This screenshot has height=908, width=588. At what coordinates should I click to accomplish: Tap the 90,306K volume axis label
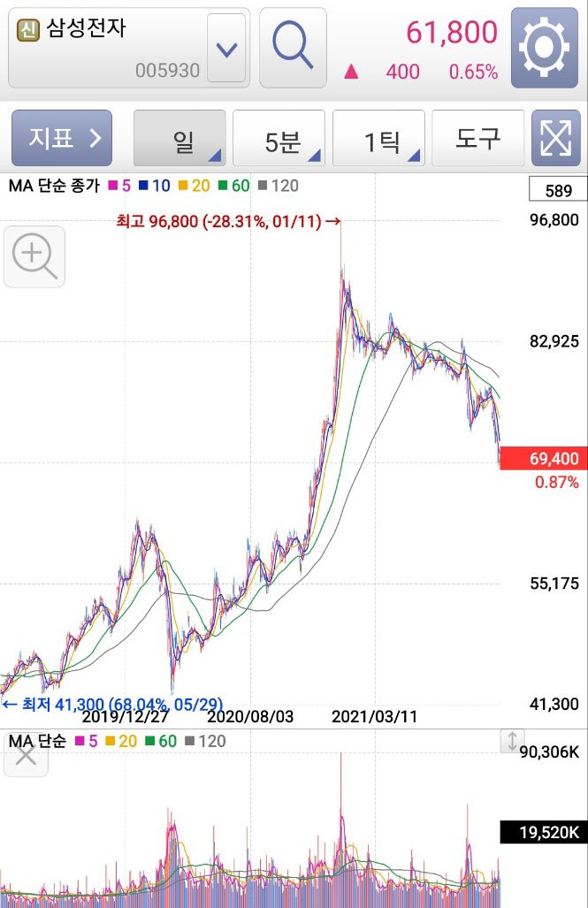click(x=549, y=752)
